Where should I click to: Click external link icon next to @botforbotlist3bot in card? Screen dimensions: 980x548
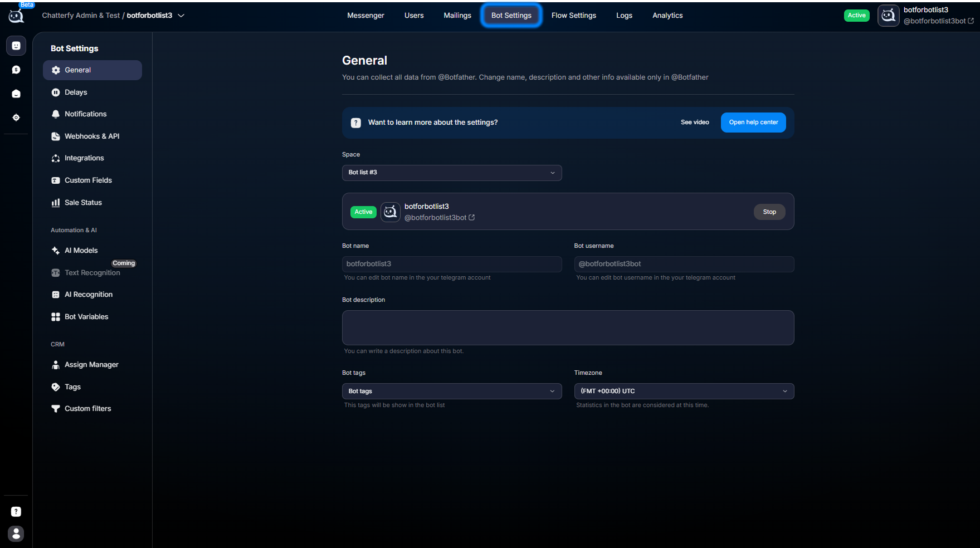(472, 218)
